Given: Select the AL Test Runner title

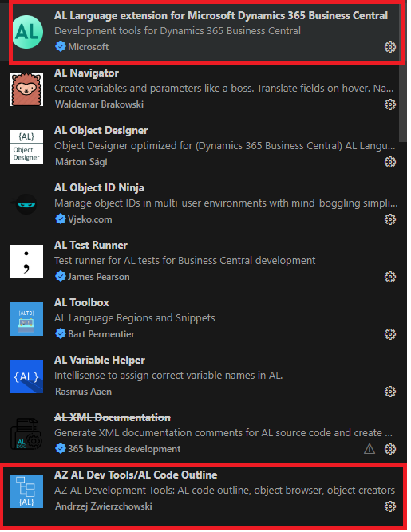Looking at the screenshot, I should [x=91, y=246].
